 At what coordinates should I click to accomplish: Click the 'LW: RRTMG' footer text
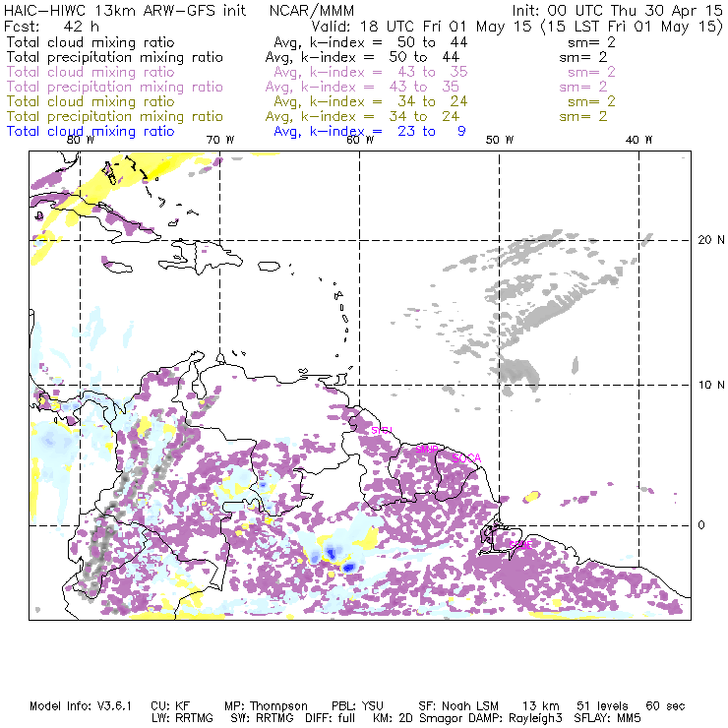(182, 718)
